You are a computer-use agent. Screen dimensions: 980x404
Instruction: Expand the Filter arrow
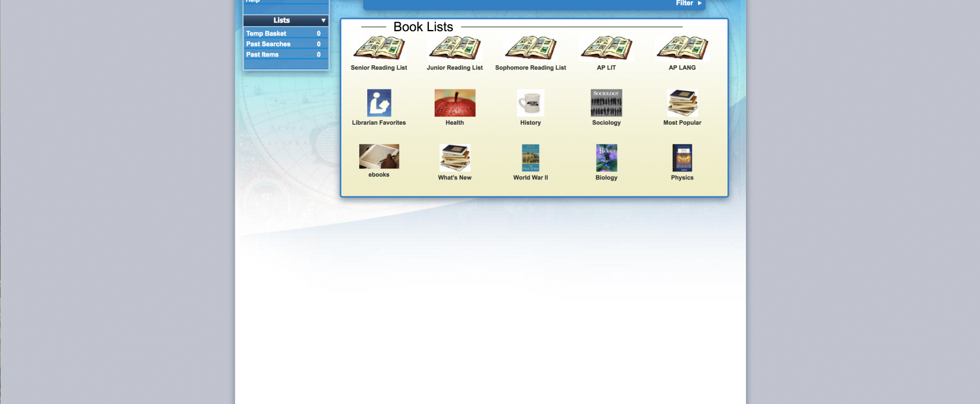700,3
